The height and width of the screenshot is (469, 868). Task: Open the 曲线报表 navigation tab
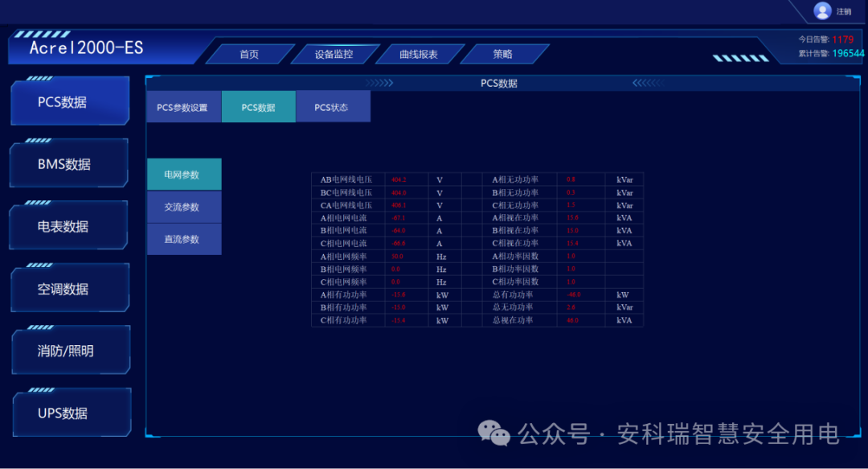click(419, 55)
